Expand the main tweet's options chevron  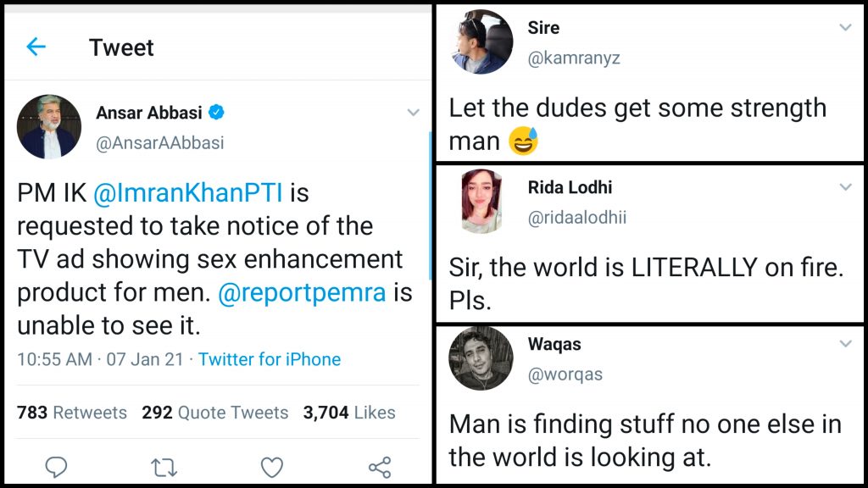[413, 113]
